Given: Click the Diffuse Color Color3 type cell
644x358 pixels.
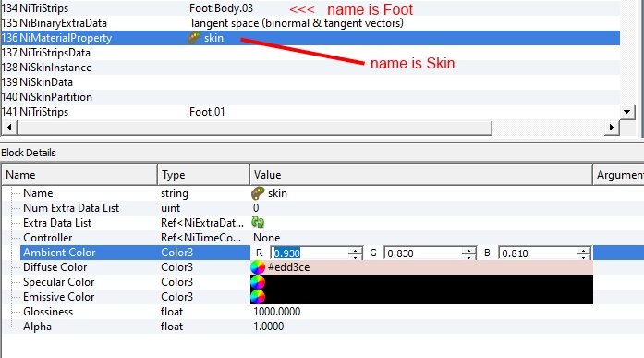Looking at the screenshot, I should 176,267.
